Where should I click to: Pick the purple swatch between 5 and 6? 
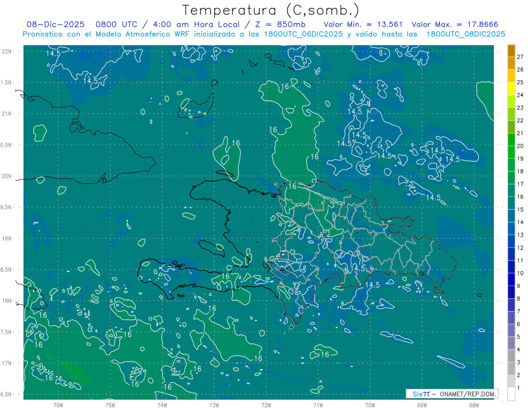coord(511,330)
